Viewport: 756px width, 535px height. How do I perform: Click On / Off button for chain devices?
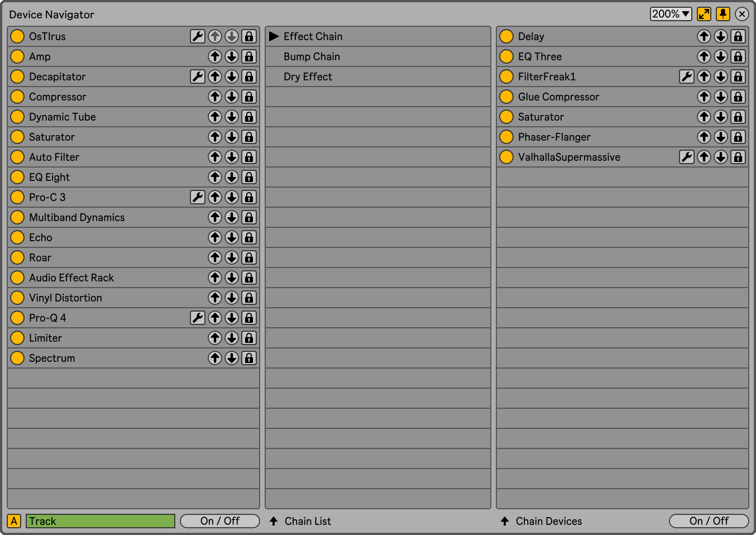click(709, 521)
